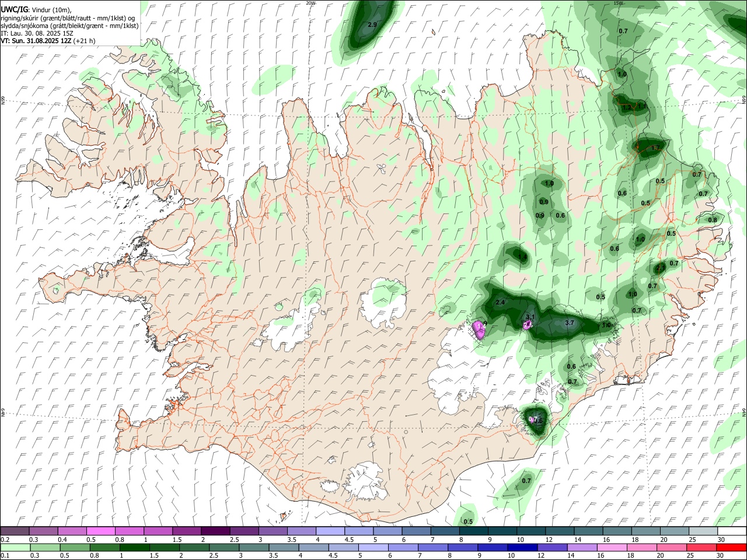Click the darkest purple 2–2.5 snow legend swatch
747x560 pixels.
coord(215,531)
